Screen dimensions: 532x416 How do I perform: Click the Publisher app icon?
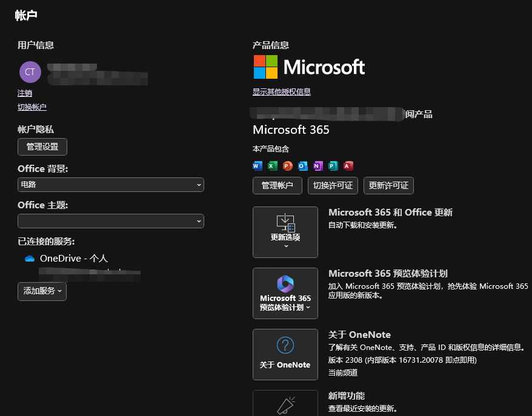pos(333,166)
